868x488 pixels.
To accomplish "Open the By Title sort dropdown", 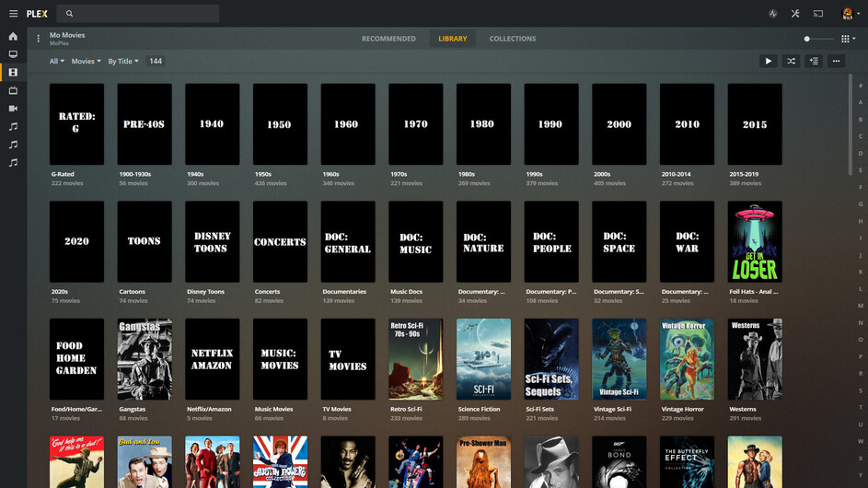I will [x=123, y=62].
